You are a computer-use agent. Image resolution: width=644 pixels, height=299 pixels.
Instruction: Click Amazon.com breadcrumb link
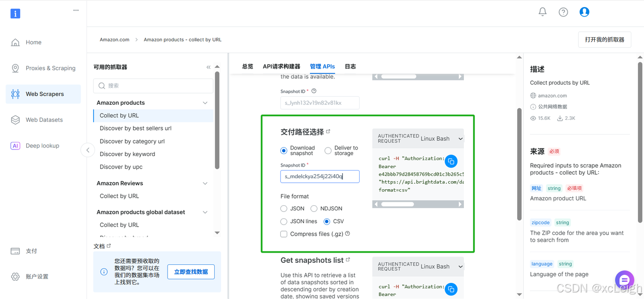[115, 39]
